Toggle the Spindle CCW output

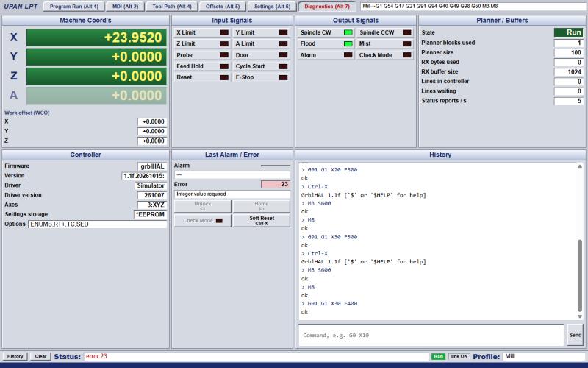coord(407,32)
